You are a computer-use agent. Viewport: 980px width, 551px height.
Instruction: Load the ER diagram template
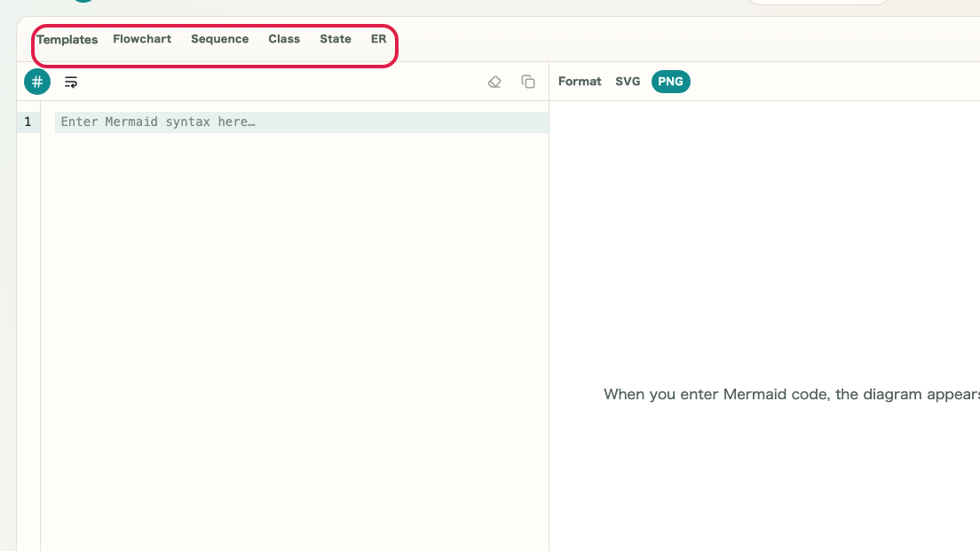click(378, 39)
